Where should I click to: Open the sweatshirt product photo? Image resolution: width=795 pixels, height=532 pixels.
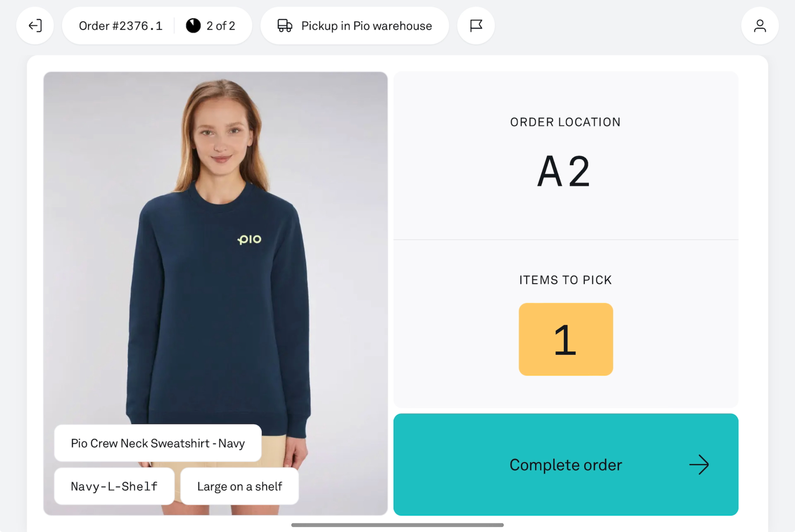[x=216, y=292]
